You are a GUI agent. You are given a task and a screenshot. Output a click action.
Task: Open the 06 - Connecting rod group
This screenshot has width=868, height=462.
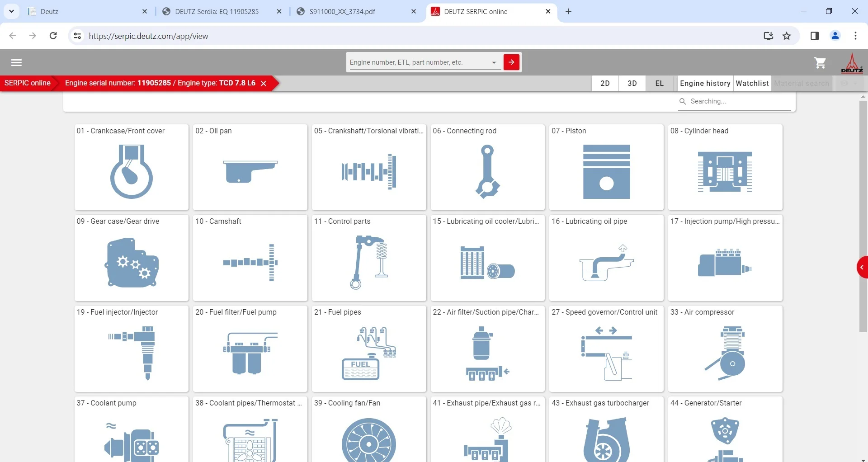[x=487, y=167]
